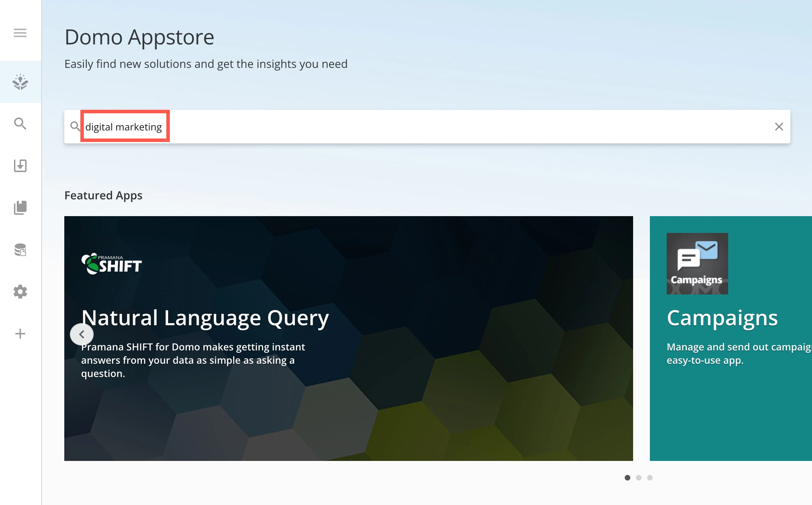Select the third carousel dot
This screenshot has height=505, width=812.
coord(650,478)
